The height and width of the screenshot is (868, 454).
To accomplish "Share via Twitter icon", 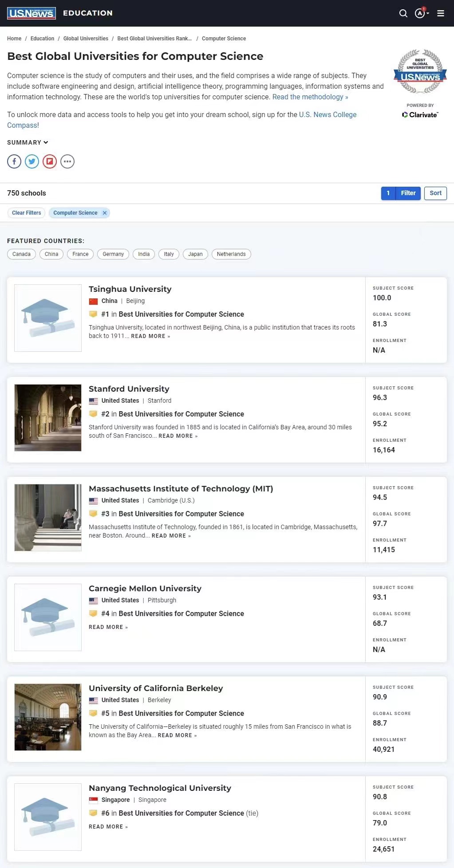I will [x=32, y=161].
